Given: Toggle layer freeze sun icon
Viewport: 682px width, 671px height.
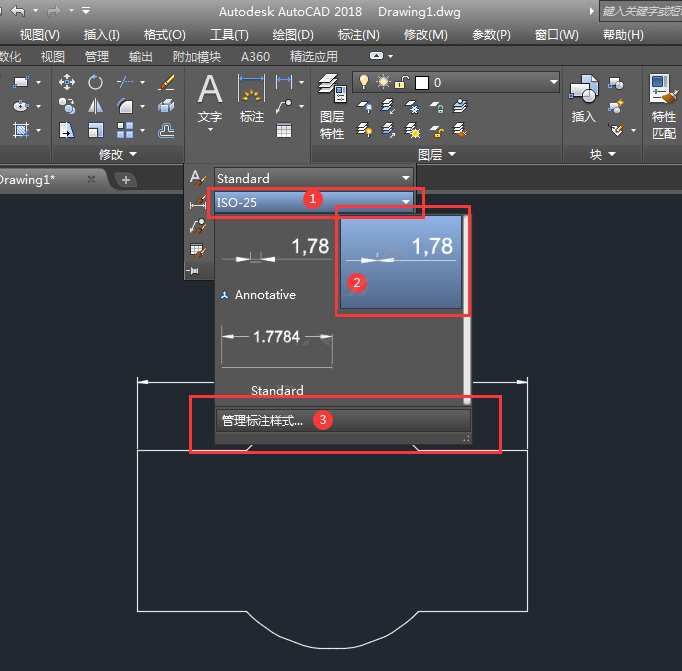Looking at the screenshot, I should pos(384,82).
